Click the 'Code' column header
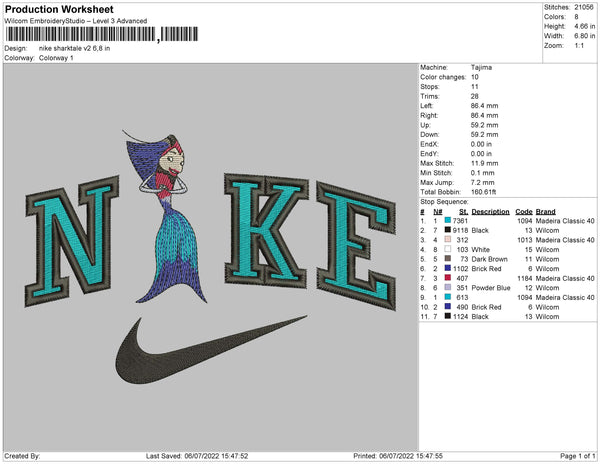Viewport: 600px width, 464px height. coord(524,212)
